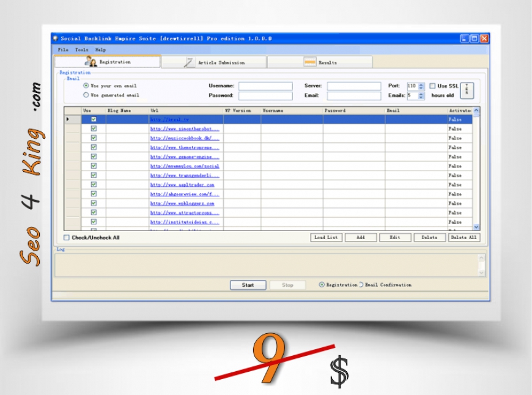Select the row marker of the first table row
Image resolution: width=532 pixels, height=395 pixels.
(x=73, y=119)
